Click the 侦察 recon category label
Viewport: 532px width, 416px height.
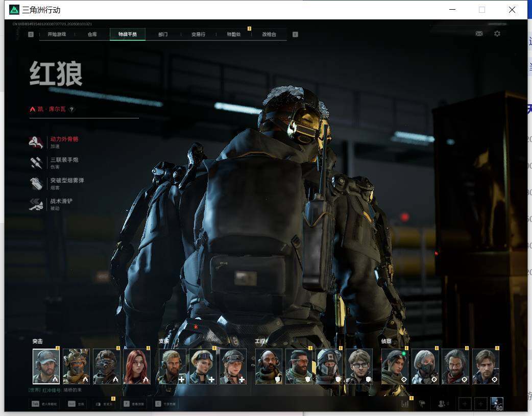[x=386, y=341]
